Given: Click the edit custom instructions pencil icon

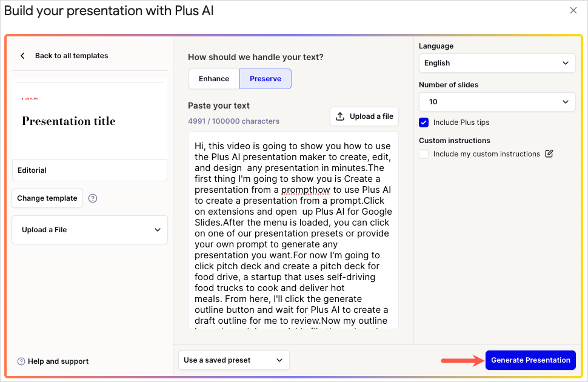Looking at the screenshot, I should pos(549,154).
